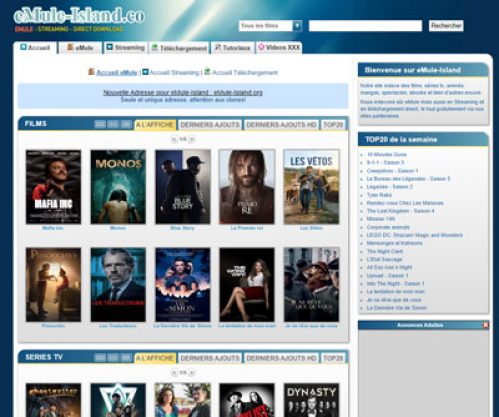Open 'The Night Clerk' in the TOP20 list
Image resolution: width=499 pixels, height=417 pixels.
click(x=385, y=251)
